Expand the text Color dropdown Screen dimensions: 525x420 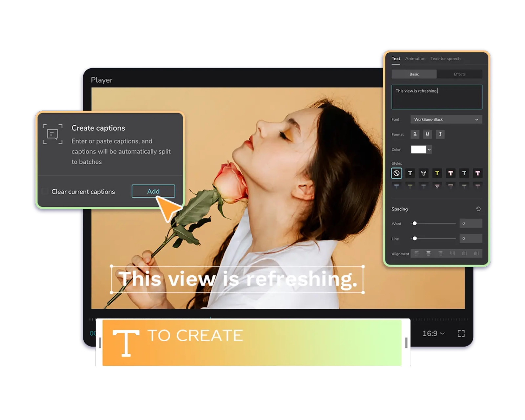click(429, 150)
